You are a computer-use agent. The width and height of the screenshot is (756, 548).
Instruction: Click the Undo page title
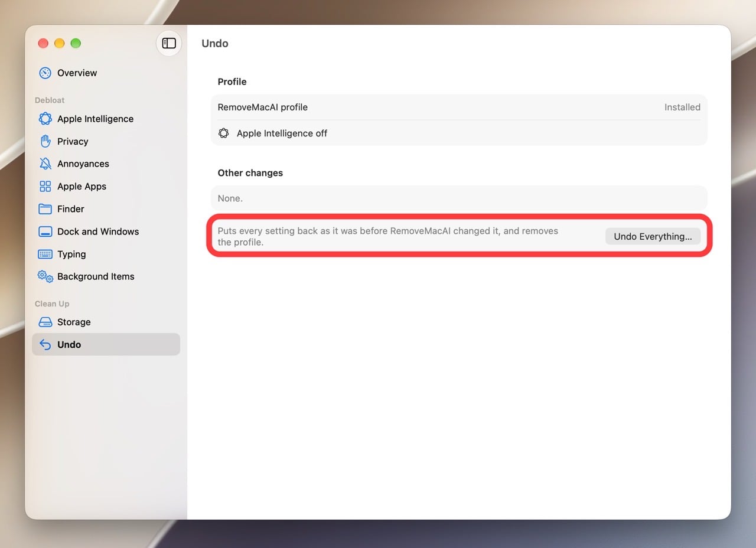click(x=215, y=43)
